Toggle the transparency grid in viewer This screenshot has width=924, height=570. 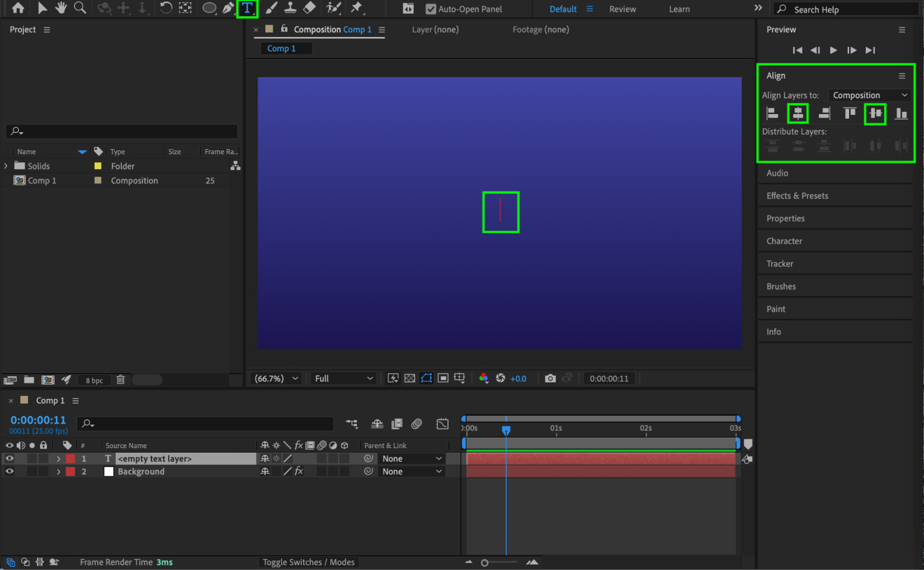410,378
